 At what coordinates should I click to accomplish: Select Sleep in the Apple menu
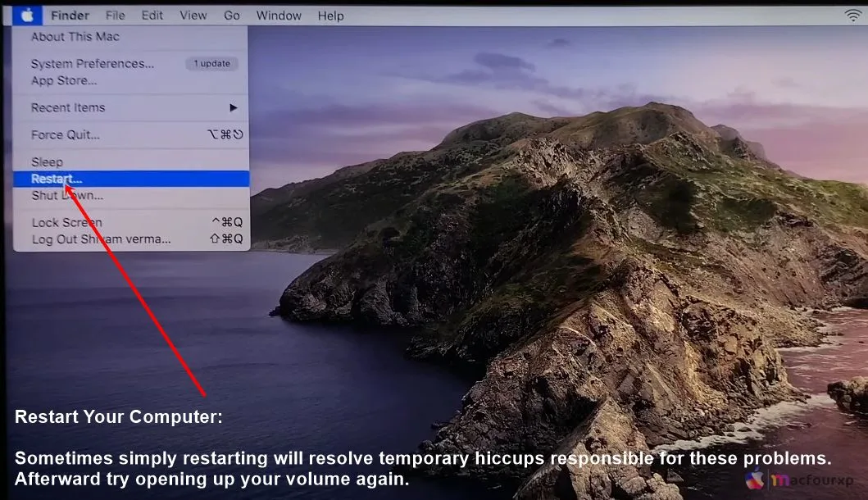(130, 162)
